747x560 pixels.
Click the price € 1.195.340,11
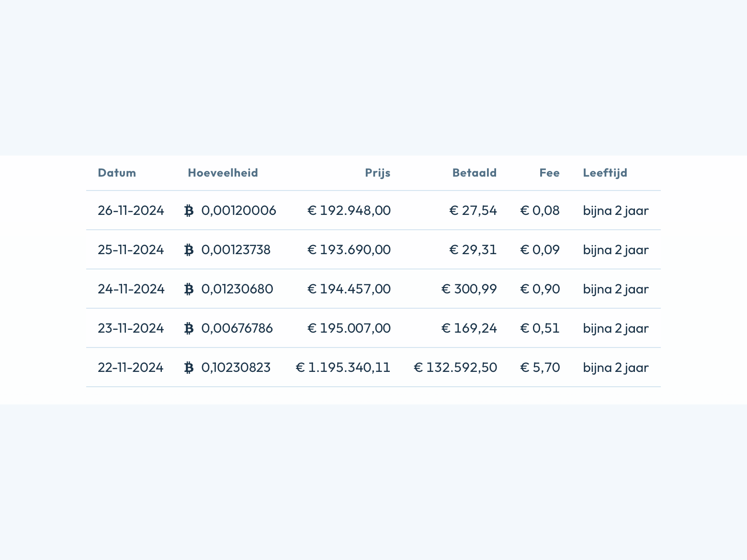[343, 368]
